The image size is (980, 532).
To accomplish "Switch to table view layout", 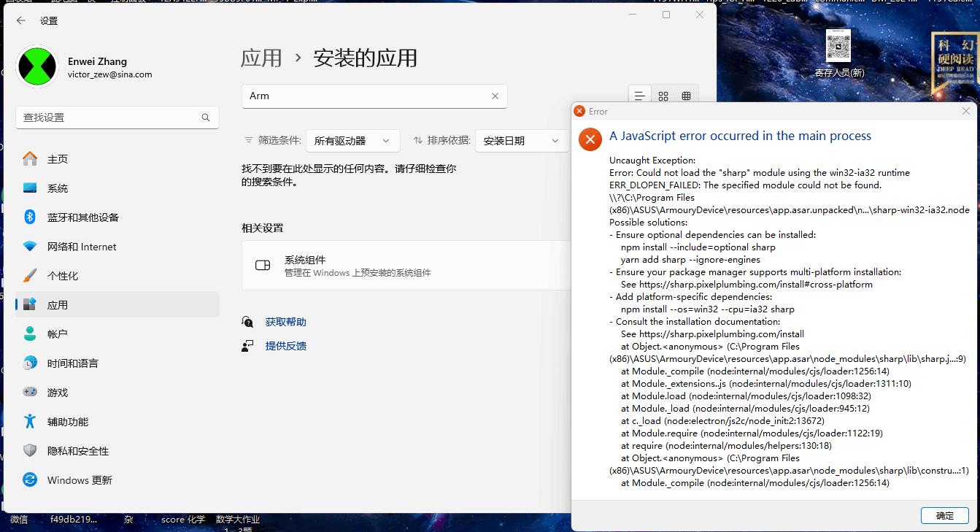I will [x=686, y=96].
